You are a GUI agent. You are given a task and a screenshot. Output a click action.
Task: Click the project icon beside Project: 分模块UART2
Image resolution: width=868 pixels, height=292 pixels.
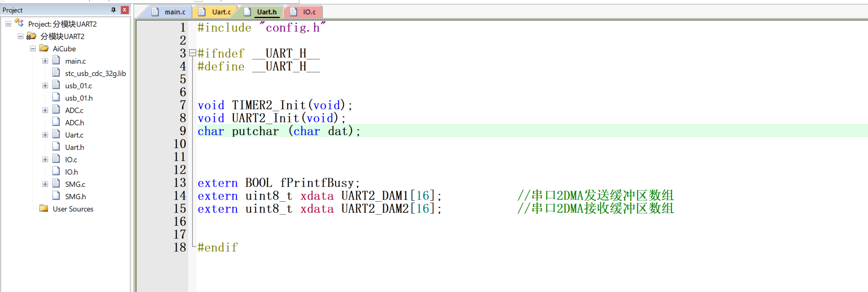click(x=19, y=23)
